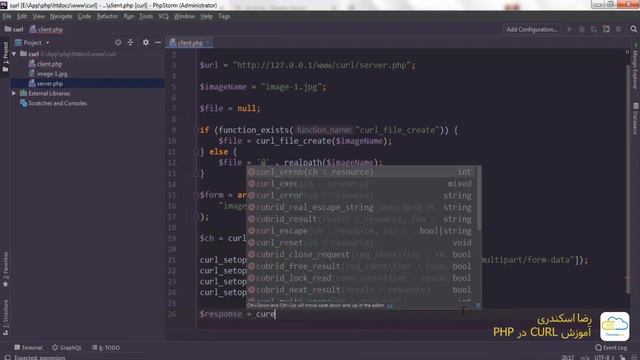The height and width of the screenshot is (360, 640).
Task: Open the Navigate menu
Action: pyautogui.click(x=61, y=16)
